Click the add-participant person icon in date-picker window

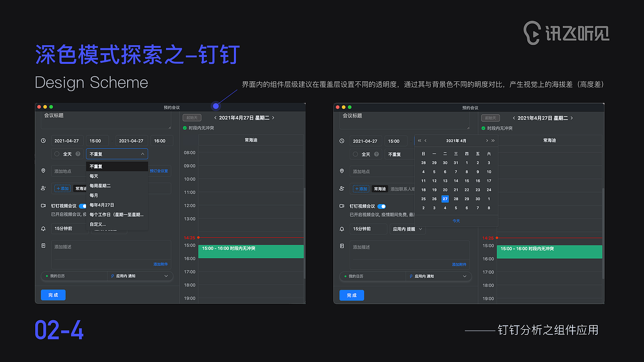342,189
